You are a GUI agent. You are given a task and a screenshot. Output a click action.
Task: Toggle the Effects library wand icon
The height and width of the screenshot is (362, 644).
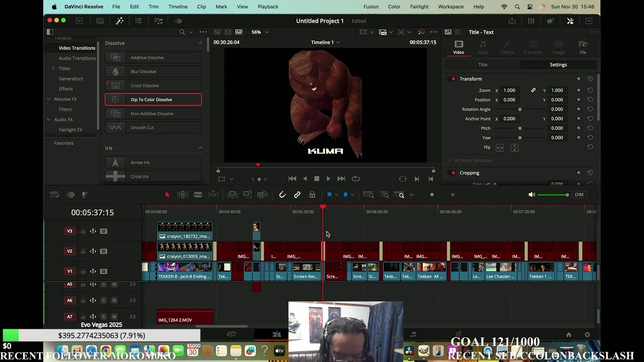[120, 21]
